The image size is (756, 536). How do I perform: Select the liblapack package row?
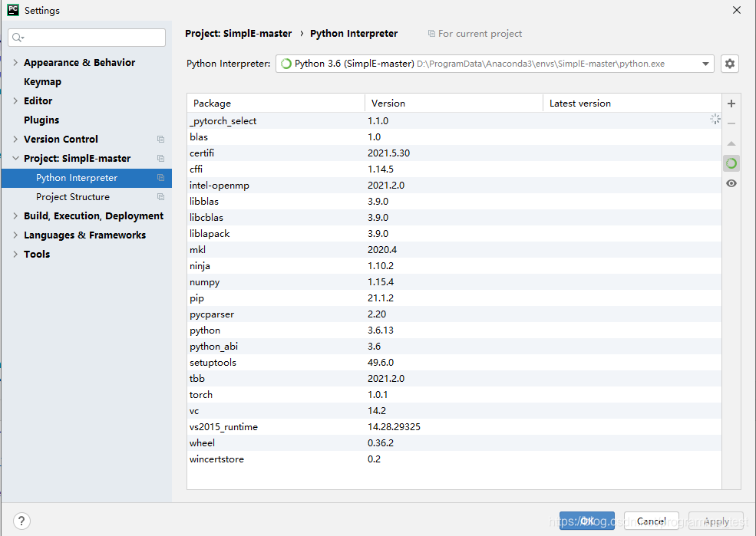click(x=454, y=234)
